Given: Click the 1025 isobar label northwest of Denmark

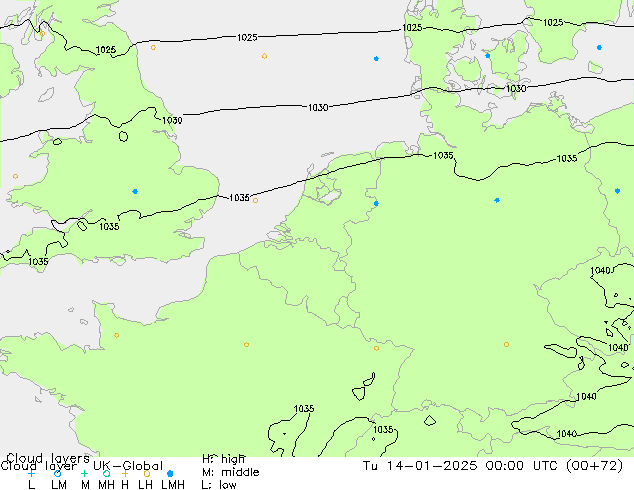Looking at the screenshot, I should (x=412, y=27).
